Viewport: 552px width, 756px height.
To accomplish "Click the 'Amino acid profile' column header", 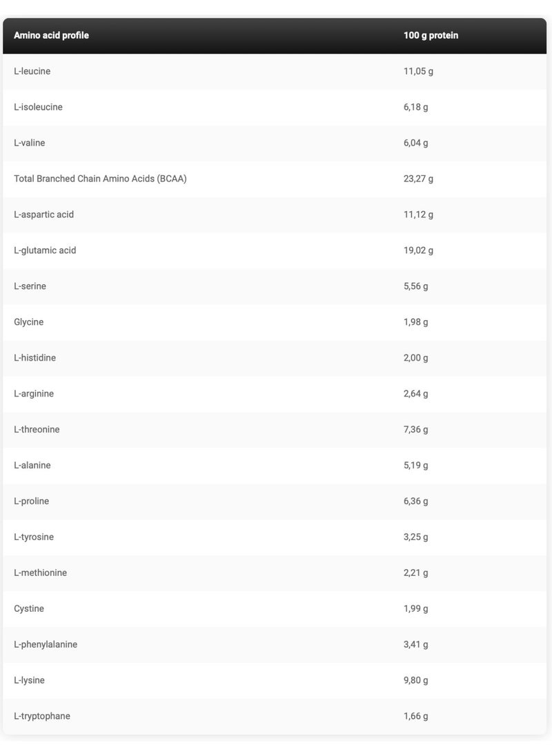I will (51, 35).
